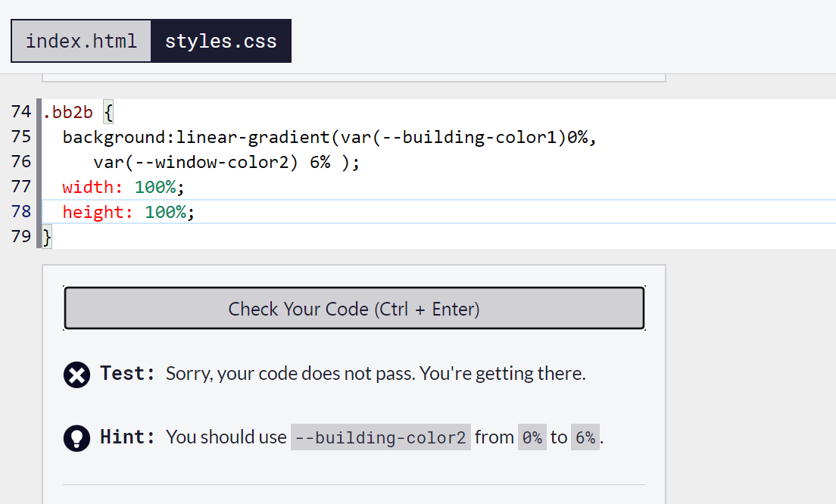Image resolution: width=836 pixels, height=504 pixels.
Task: Click line number 79 in gutter
Action: tap(21, 237)
